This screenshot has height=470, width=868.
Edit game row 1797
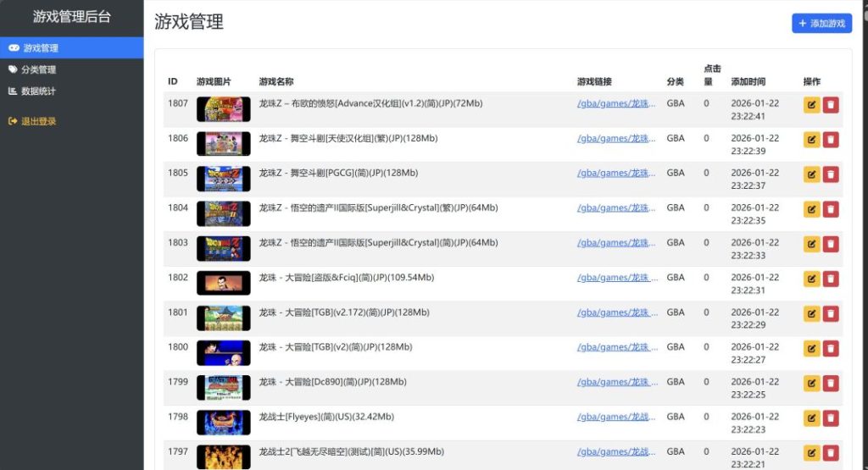point(811,453)
